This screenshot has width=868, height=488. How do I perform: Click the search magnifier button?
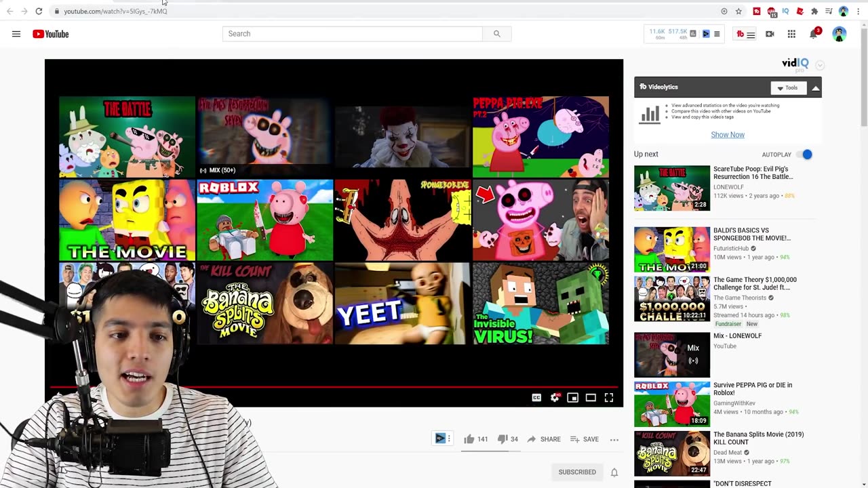coord(497,34)
